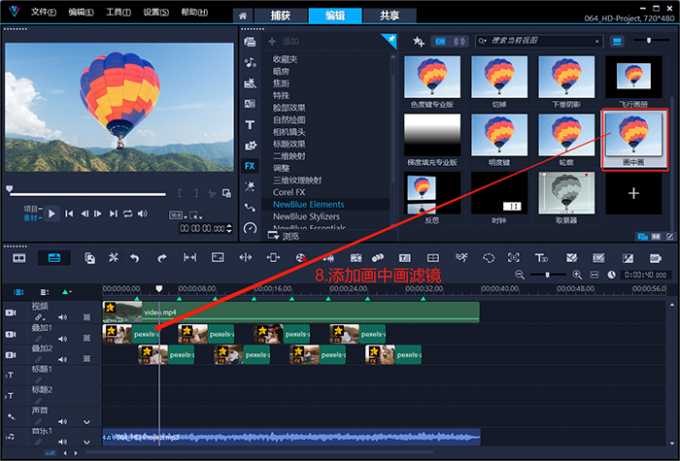
Task: Open the Tracking path library icon
Action: (250, 207)
